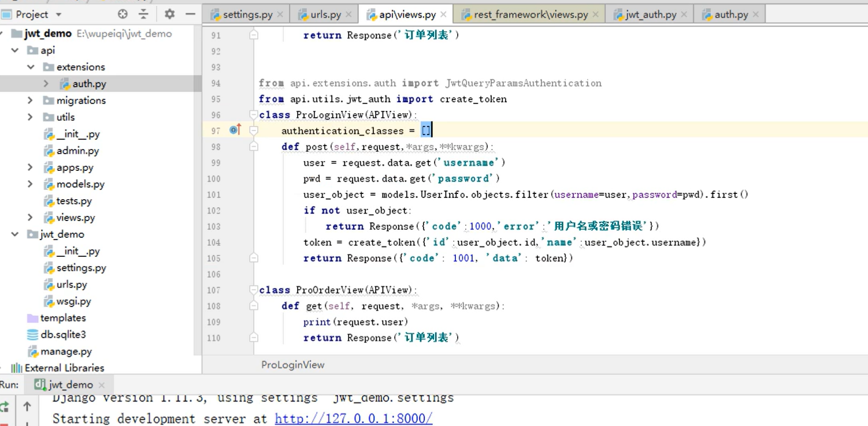Expand the migrations folder

31,100
